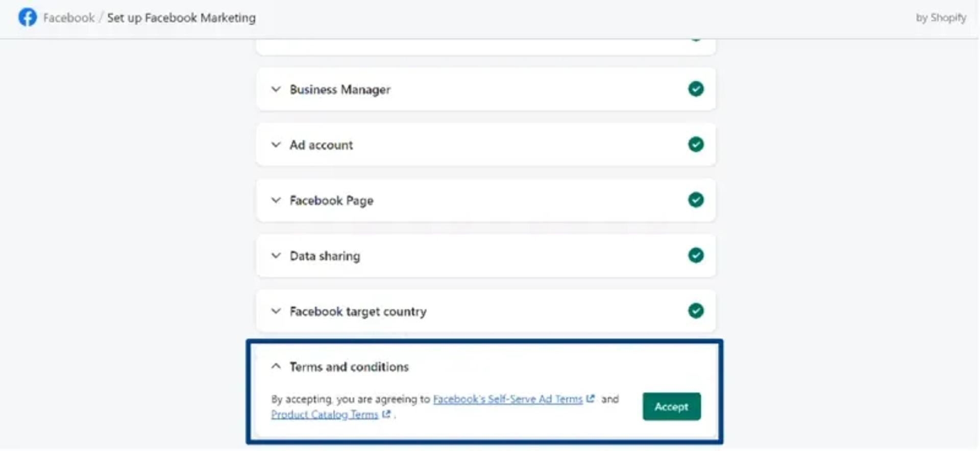Click the Terms and conditions heading
This screenshot has width=980, height=451.
click(349, 367)
